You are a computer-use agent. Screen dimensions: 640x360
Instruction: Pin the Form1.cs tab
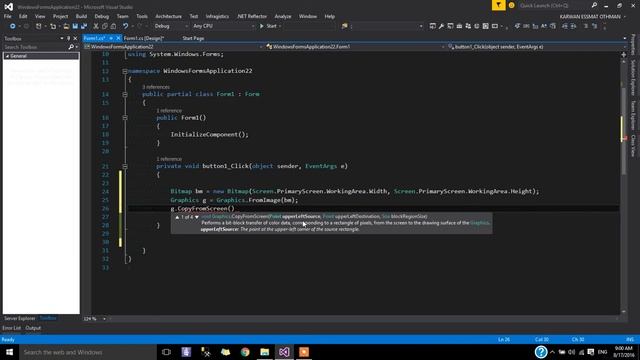click(111, 38)
